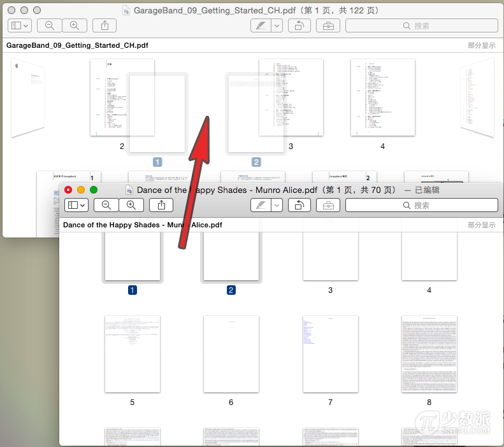
Task: Show markup toolbox in GarageBand window
Action: coord(328,25)
